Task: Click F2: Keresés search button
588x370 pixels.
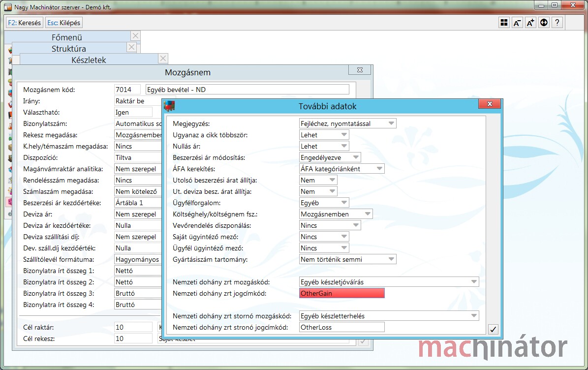Action: 25,23
